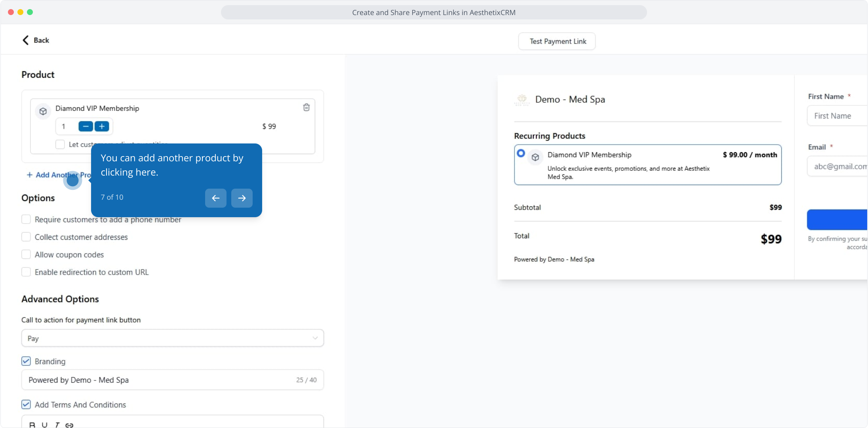Go to next tooltip step arrow

click(242, 198)
